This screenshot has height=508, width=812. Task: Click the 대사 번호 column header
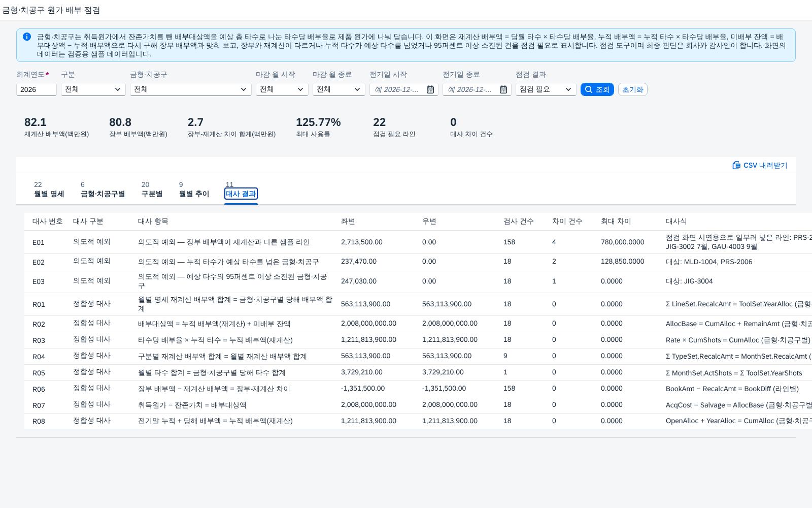[48, 221]
